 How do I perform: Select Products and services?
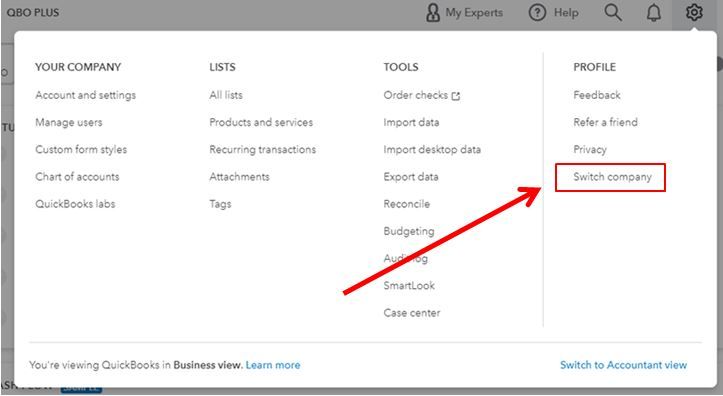click(261, 122)
